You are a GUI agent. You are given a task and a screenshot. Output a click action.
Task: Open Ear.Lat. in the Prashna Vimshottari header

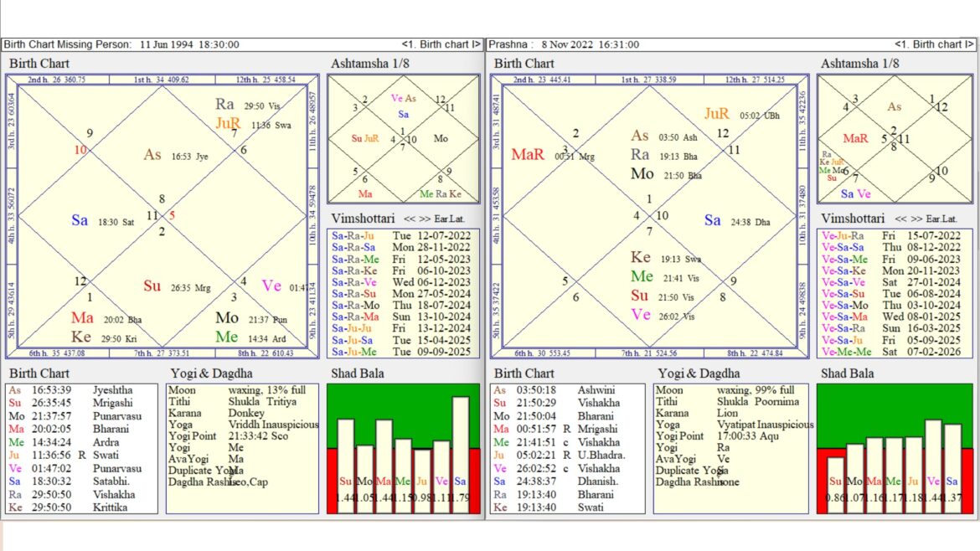(x=943, y=219)
